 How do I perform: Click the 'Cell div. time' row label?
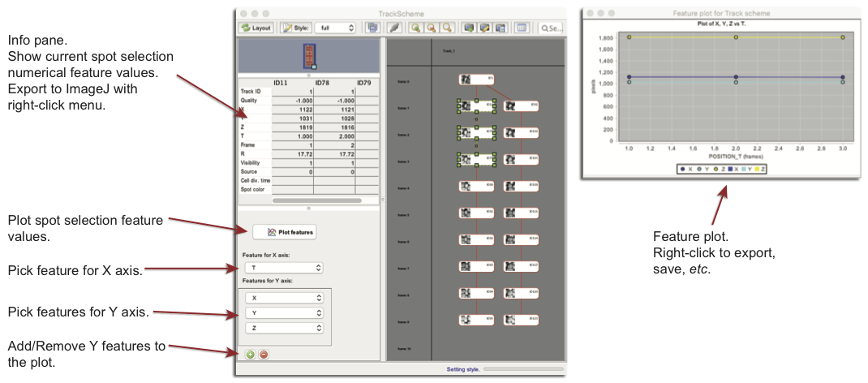pos(256,180)
